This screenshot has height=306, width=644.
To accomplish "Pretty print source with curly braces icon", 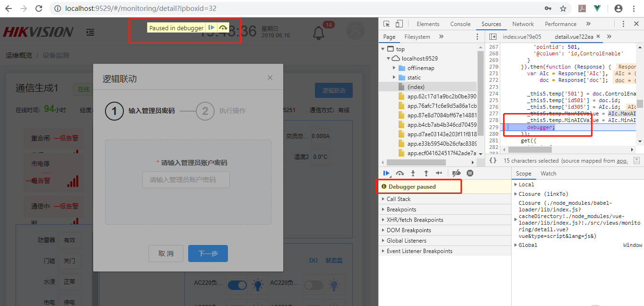I will coord(493,161).
